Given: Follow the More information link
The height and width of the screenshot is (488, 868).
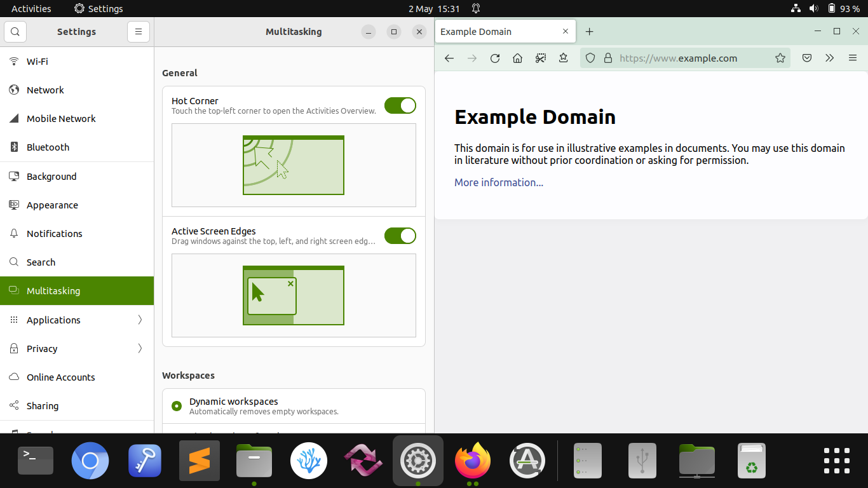Looking at the screenshot, I should click(x=499, y=182).
